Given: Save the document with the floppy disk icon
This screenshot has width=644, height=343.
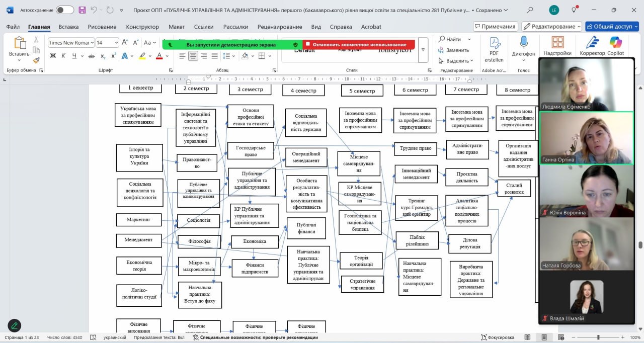Looking at the screenshot, I should [x=82, y=10].
